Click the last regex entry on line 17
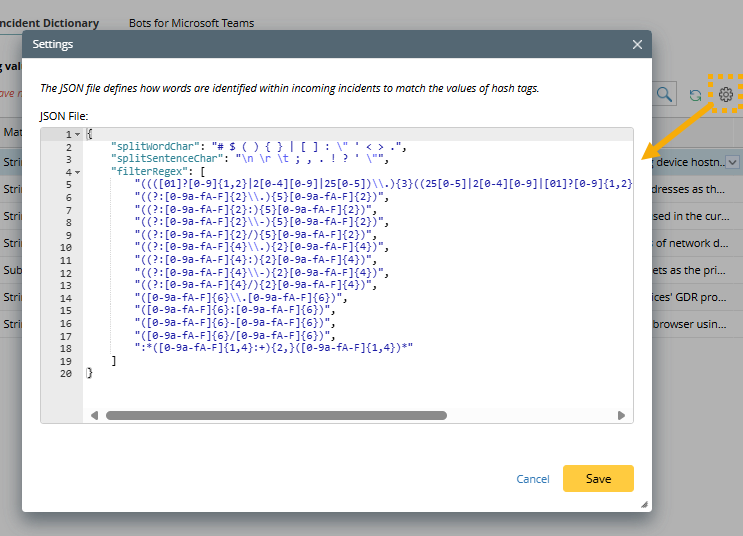The width and height of the screenshot is (743, 536). click(275, 348)
